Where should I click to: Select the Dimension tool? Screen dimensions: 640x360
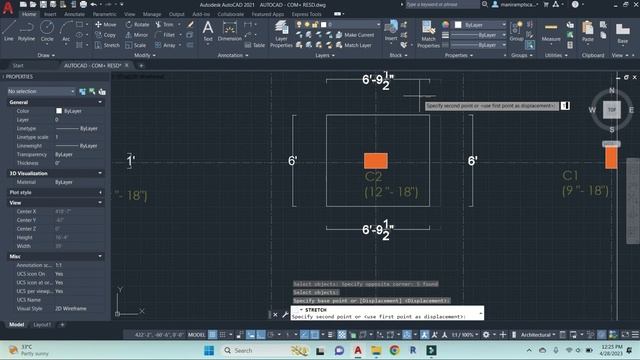point(229,31)
